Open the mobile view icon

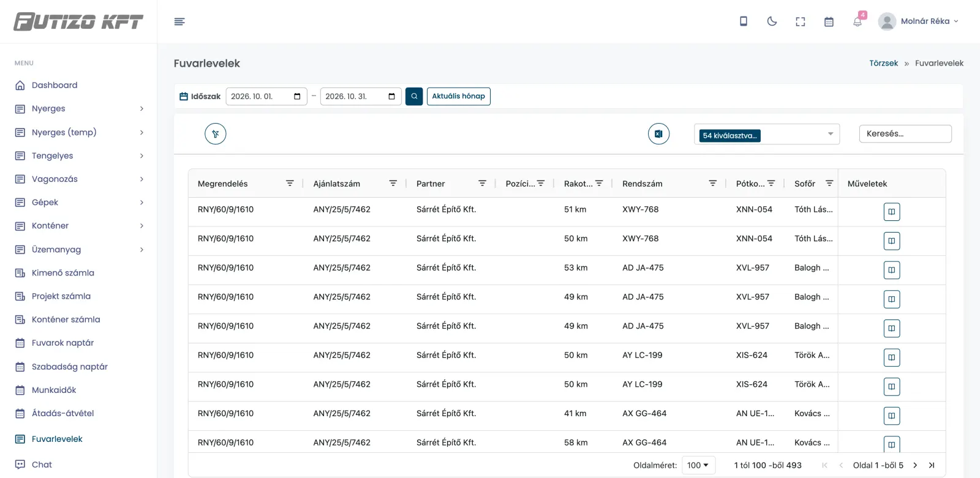pos(744,21)
